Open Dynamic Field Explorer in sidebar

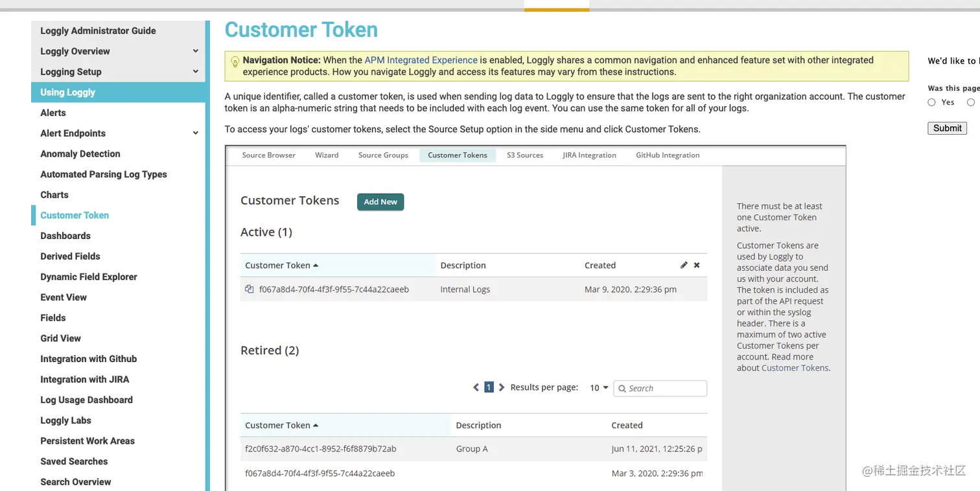click(x=89, y=277)
